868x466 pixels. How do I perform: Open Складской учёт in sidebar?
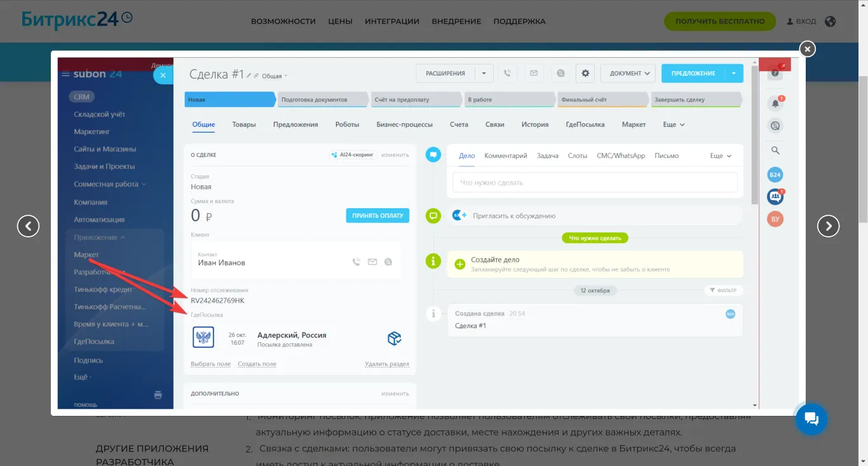click(100, 114)
